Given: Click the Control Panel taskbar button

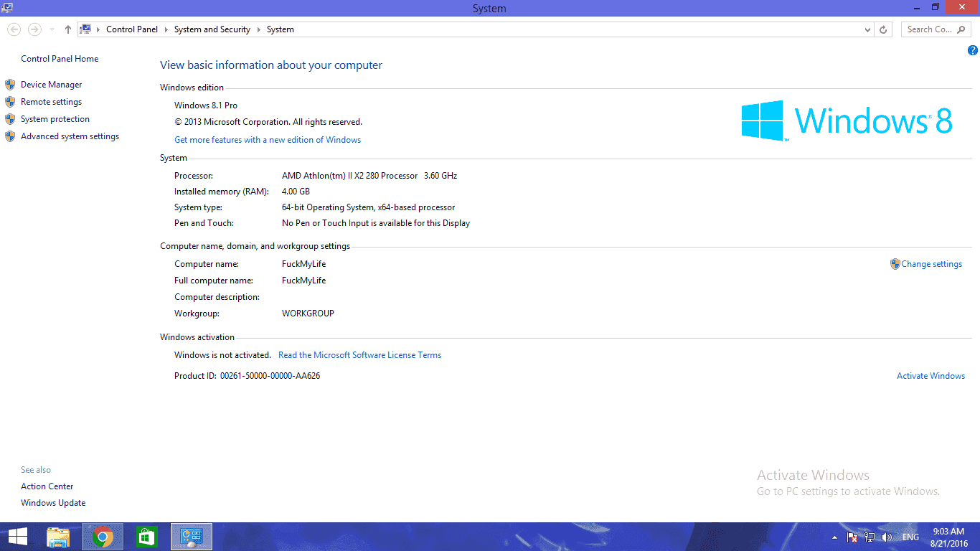Looking at the screenshot, I should click(192, 537).
